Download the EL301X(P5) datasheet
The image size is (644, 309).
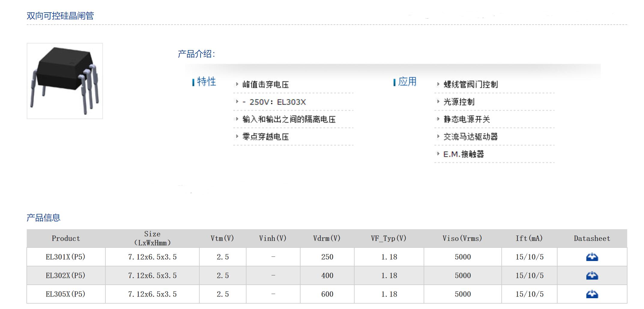[592, 257]
